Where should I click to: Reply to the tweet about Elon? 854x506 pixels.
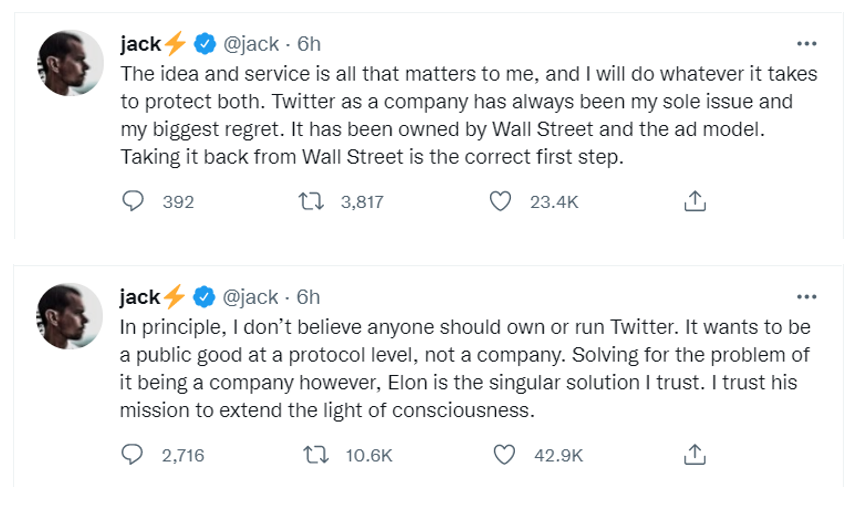pos(134,455)
